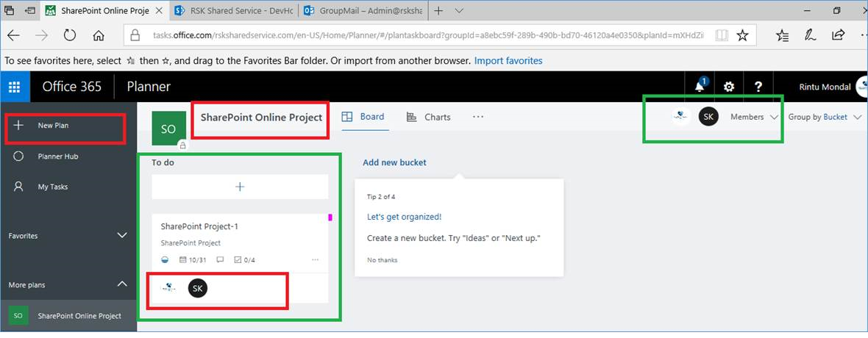Go to the browser home icon
The width and height of the screenshot is (868, 338).
[99, 36]
